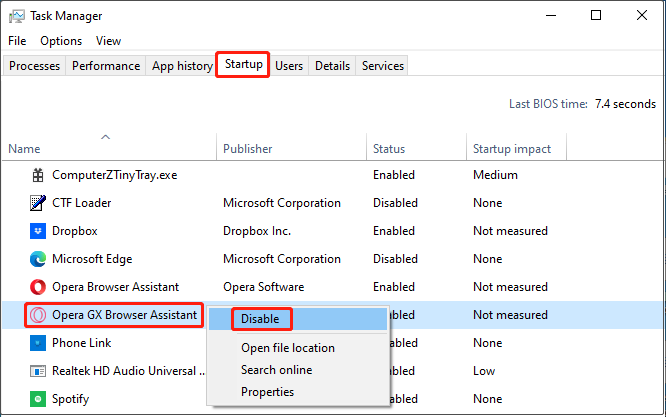Viewport: 666px width, 417px height.
Task: Open the Options menu
Action: tap(61, 41)
